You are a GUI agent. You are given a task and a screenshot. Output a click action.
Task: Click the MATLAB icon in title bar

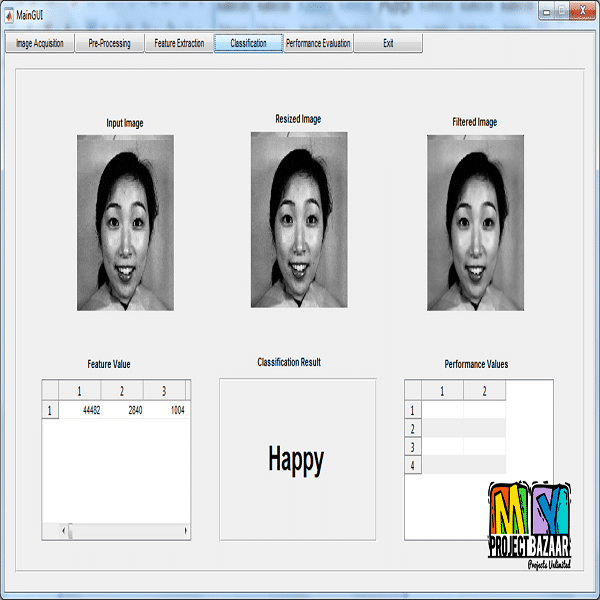(x=9, y=16)
